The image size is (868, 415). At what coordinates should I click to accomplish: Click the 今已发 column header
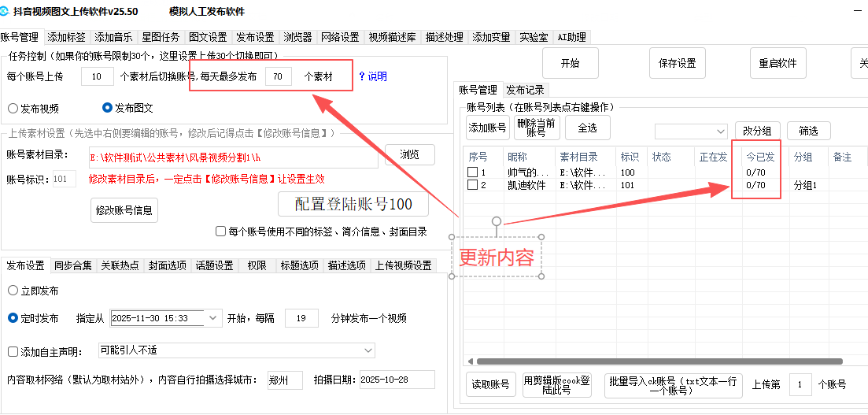(759, 157)
